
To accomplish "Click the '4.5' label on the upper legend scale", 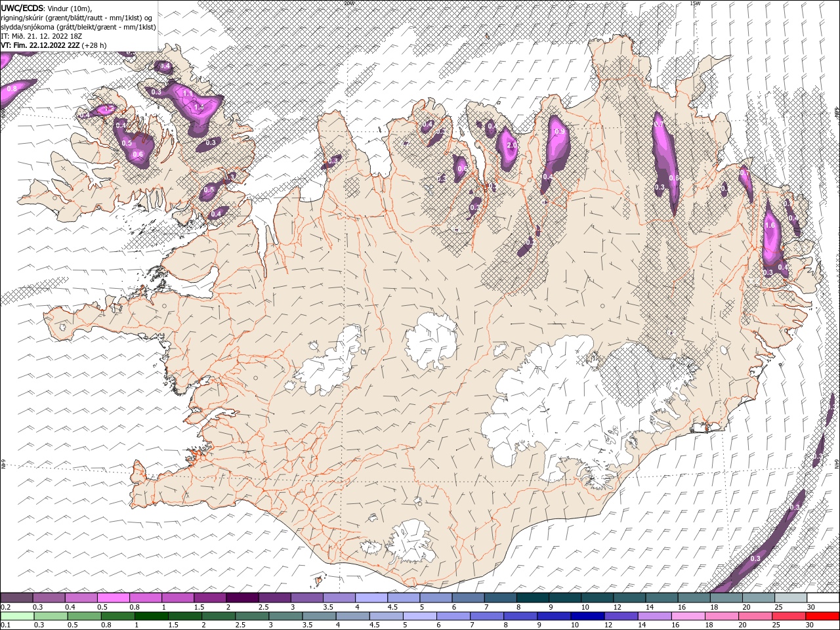I will (392, 607).
